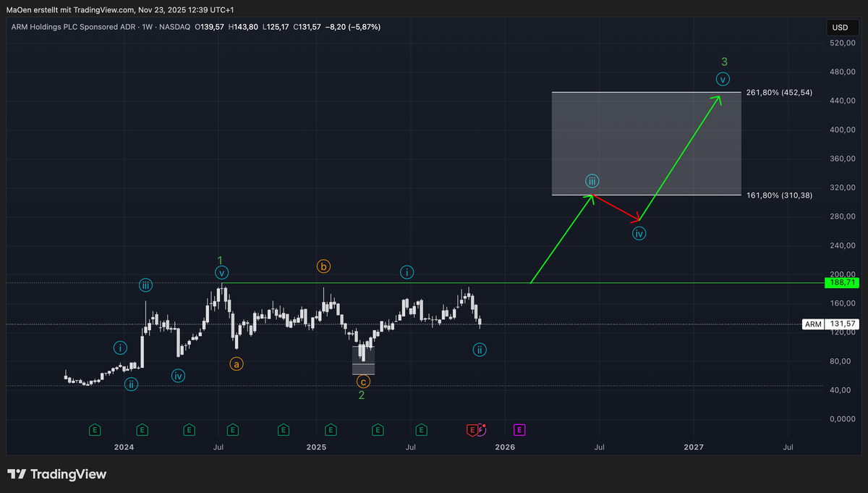Open the USD currency selector
Viewport: 868px width, 493px height.
pos(840,28)
